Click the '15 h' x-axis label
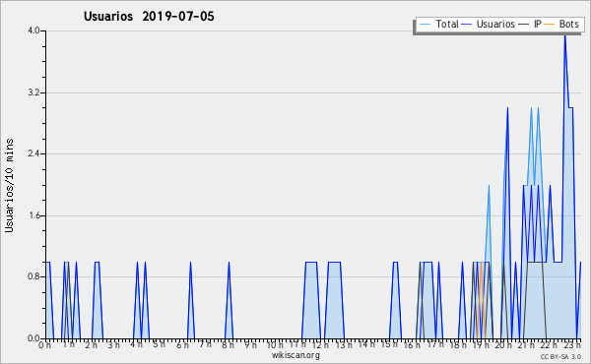The height and width of the screenshot is (364, 591). pos(389,344)
